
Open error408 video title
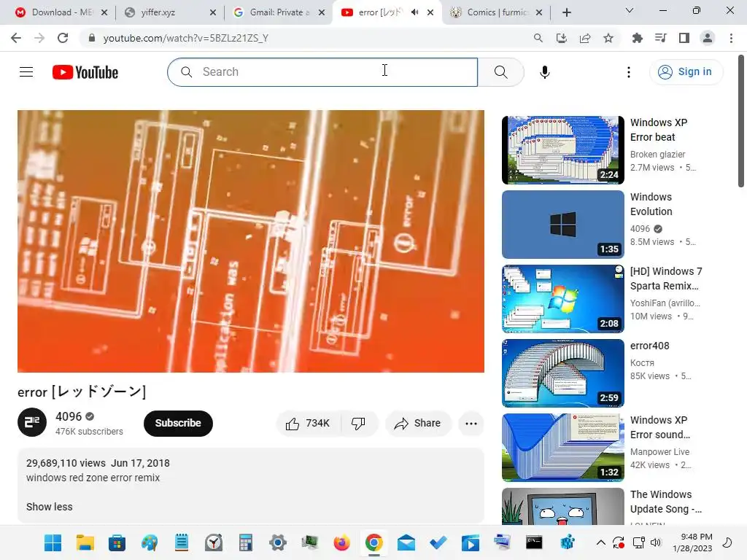coord(650,346)
